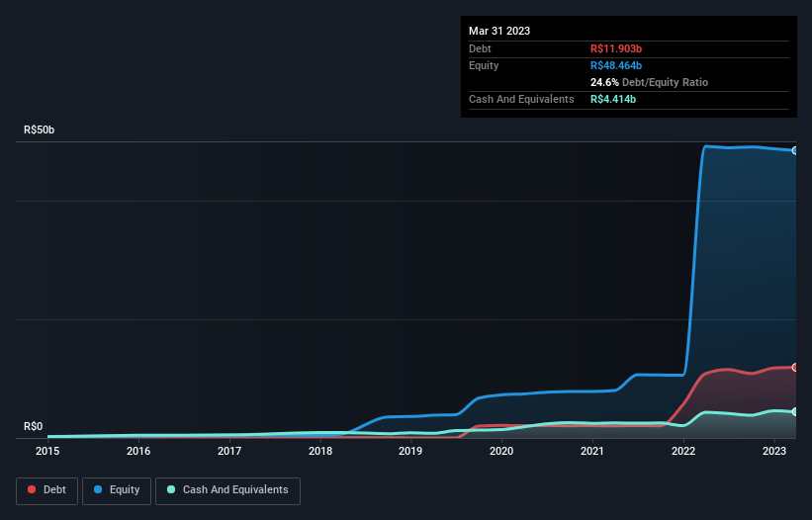Click the 24.6% Debt/Equity Ratio text

point(650,82)
